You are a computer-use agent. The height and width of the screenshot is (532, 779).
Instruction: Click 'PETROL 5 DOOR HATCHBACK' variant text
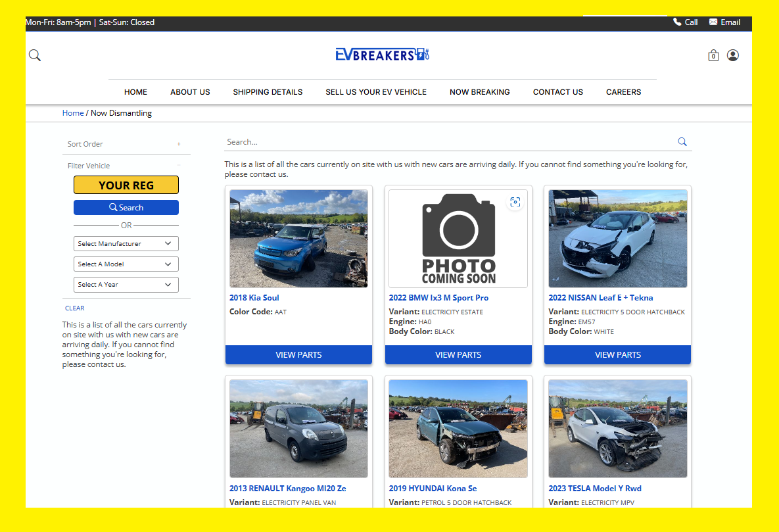point(467,502)
